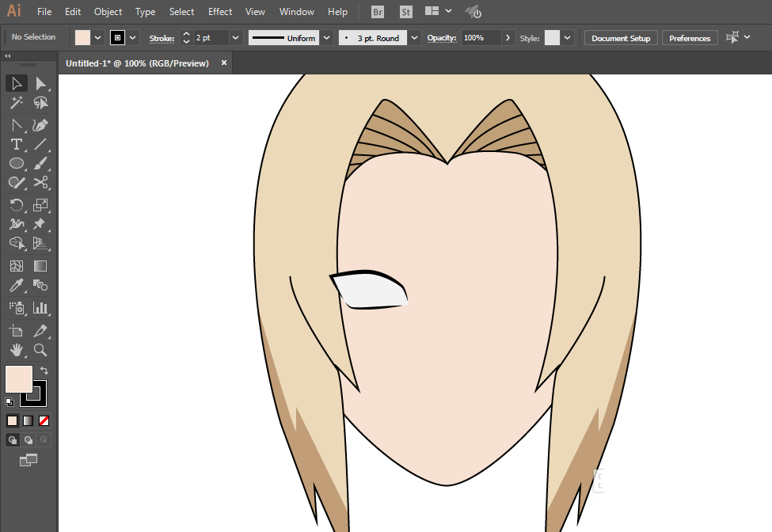Click the underlined Stroke label link
Viewport: 772px width, 532px height.
[162, 38]
